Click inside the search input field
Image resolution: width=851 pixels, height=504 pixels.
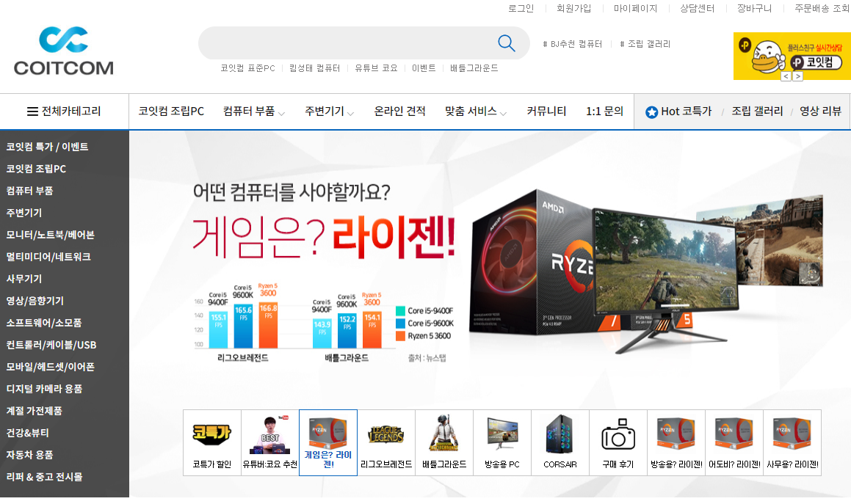point(347,43)
